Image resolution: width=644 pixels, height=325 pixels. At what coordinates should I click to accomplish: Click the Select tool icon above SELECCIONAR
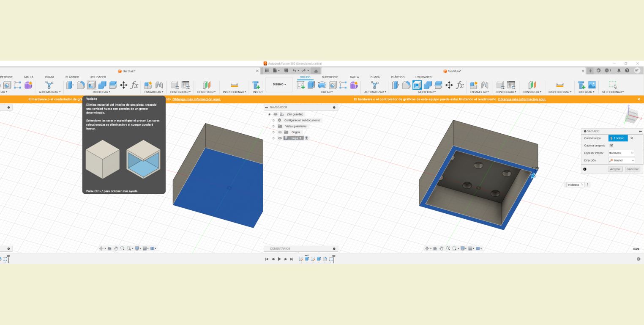click(613, 85)
